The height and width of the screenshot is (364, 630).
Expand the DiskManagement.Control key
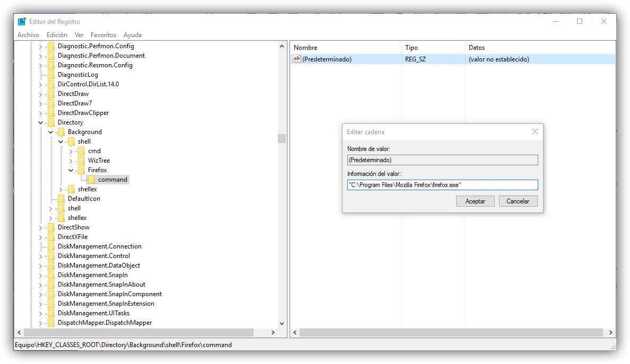41,256
